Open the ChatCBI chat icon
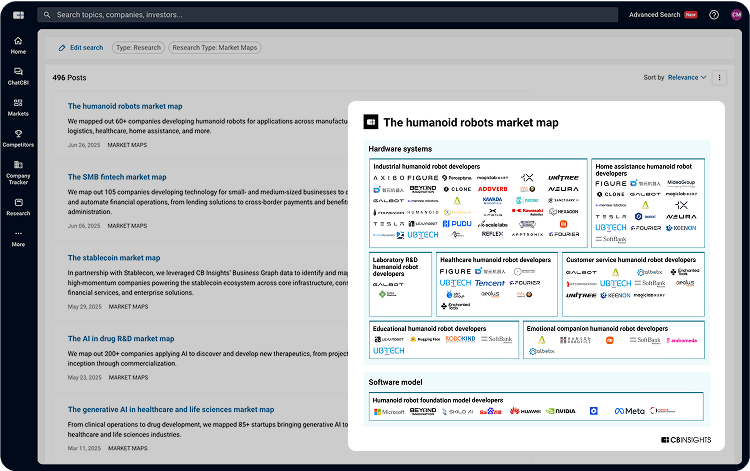 coord(18,76)
